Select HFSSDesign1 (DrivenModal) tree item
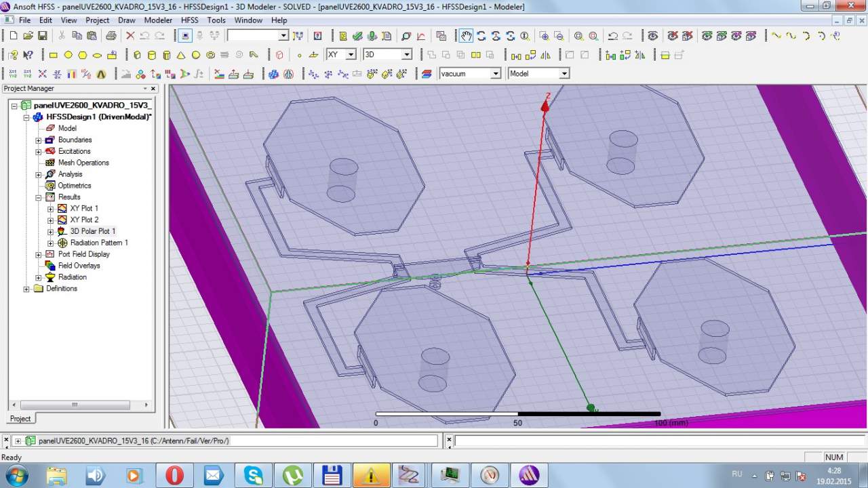This screenshot has height=488, width=868. [x=98, y=117]
